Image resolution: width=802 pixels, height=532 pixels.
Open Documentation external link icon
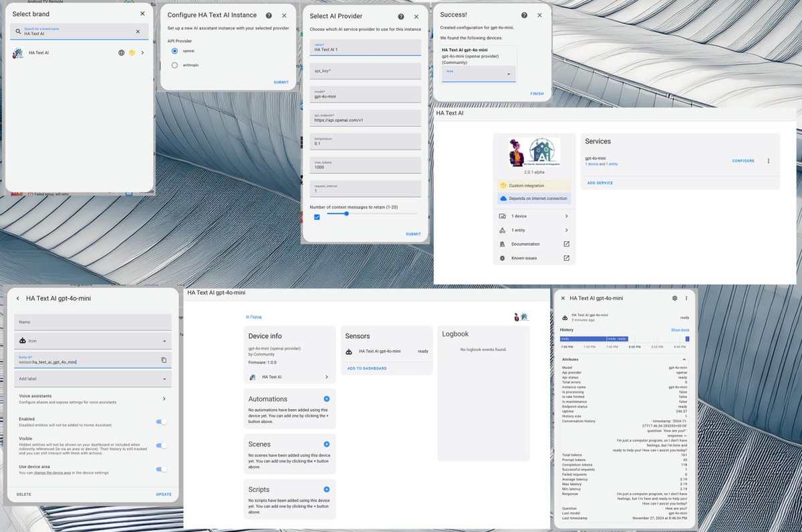tap(566, 244)
